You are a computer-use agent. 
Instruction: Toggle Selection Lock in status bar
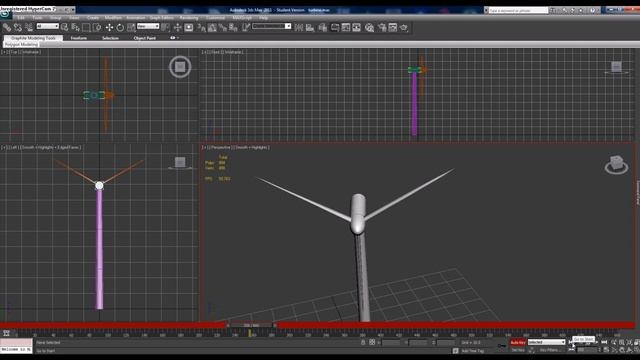coord(363,342)
